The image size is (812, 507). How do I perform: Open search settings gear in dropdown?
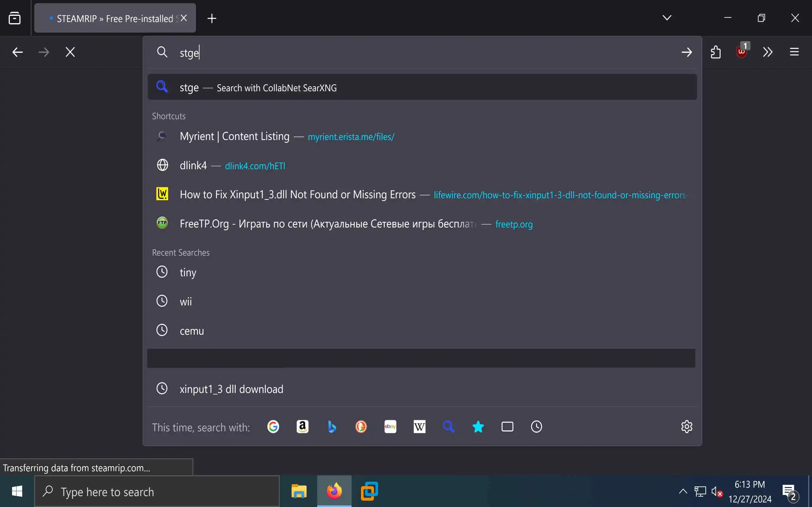(x=686, y=427)
